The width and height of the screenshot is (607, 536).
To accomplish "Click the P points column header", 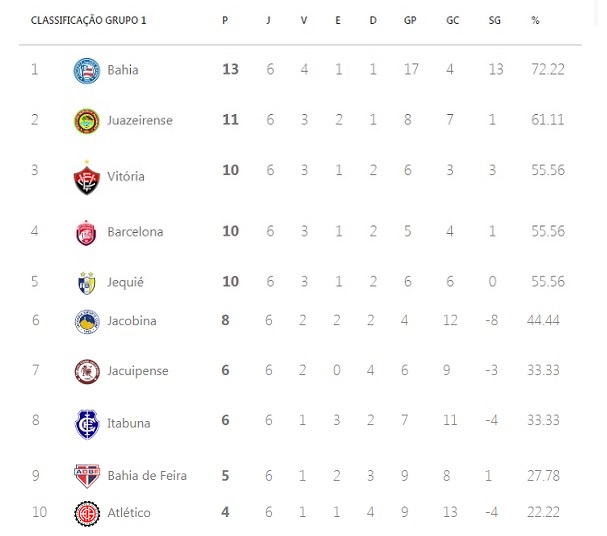I will point(225,21).
